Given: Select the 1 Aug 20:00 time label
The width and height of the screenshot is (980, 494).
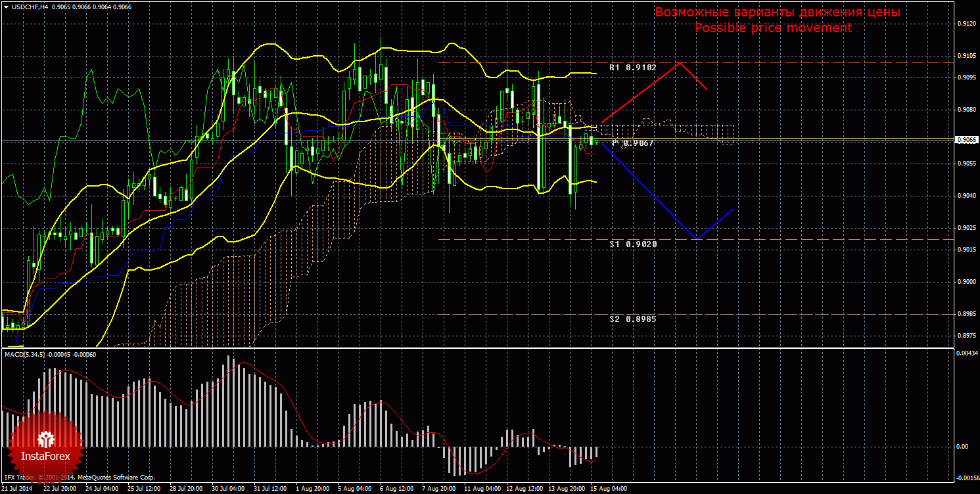Looking at the screenshot, I should [312, 489].
